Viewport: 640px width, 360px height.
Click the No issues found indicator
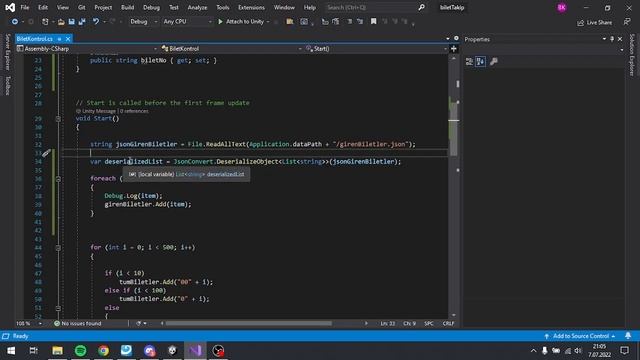click(x=78, y=323)
